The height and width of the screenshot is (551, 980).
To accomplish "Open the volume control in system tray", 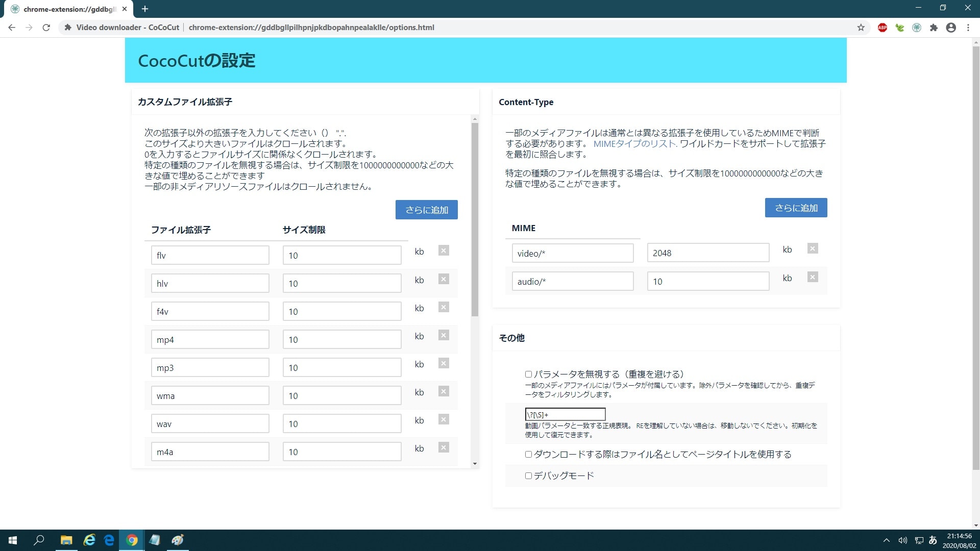I will click(x=902, y=540).
